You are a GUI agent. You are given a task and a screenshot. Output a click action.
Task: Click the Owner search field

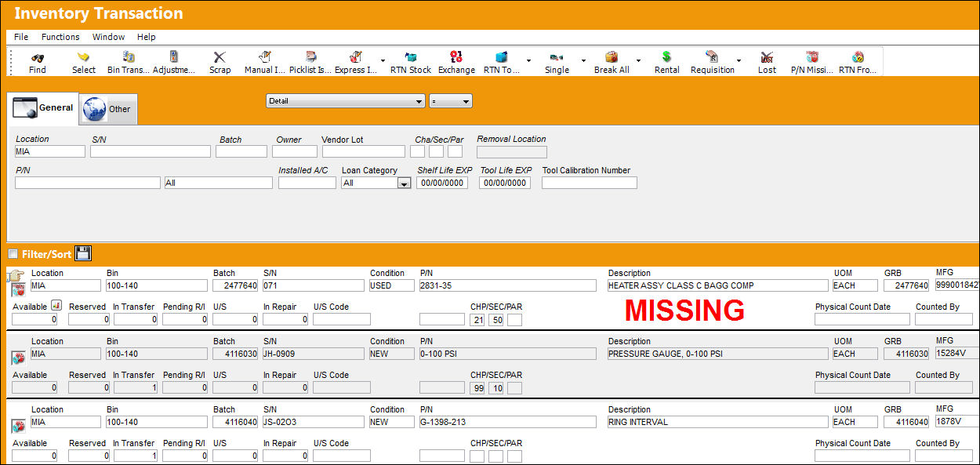coord(295,151)
